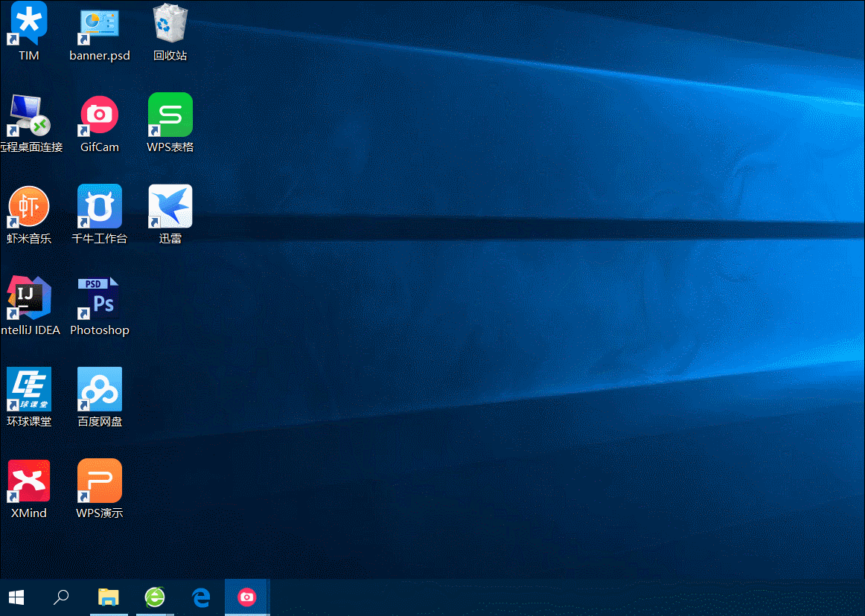Screen dimensions: 865x616
Task: Start XMind mind mapping app
Action: [28, 480]
